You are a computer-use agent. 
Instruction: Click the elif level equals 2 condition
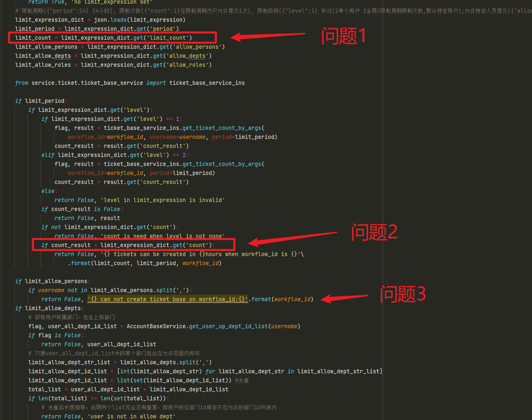coord(114,154)
